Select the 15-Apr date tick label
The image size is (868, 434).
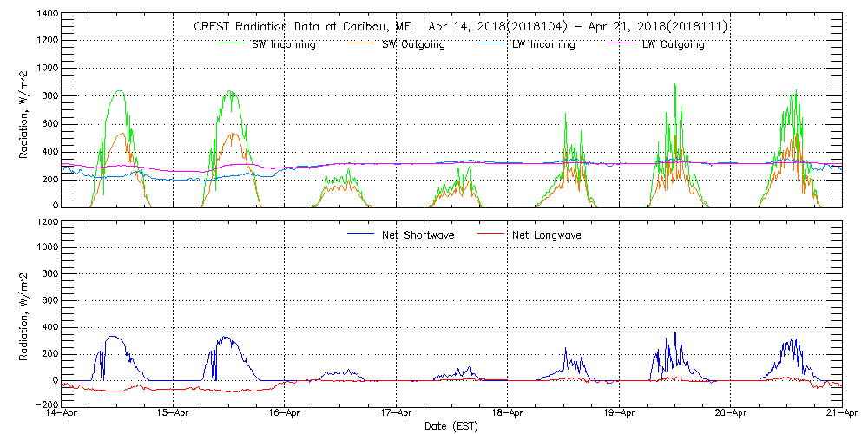coord(174,414)
